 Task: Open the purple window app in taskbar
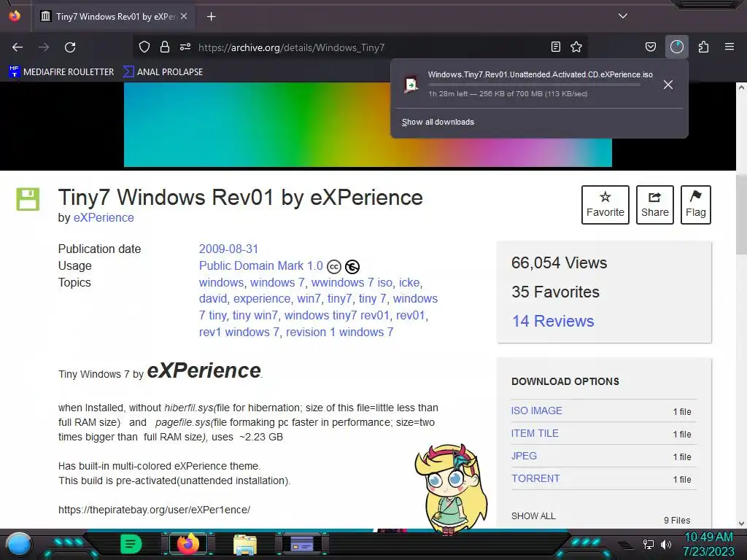pyautogui.click(x=302, y=544)
